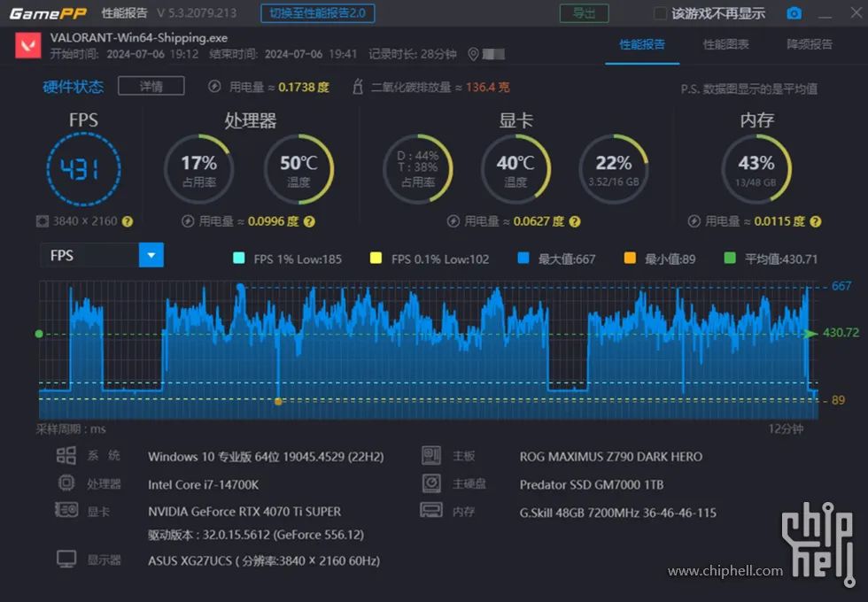Click 最小值 orange legend swatch
Screen dimensions: 868x602
click(x=630, y=258)
